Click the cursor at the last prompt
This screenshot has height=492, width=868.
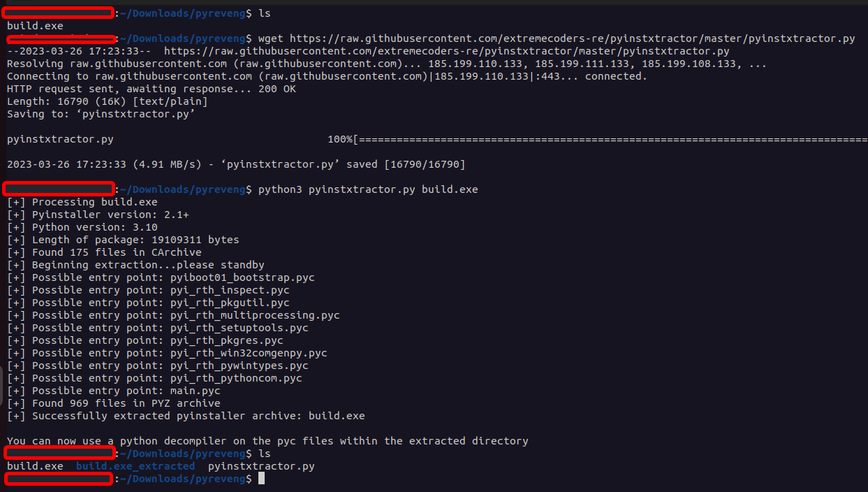pyautogui.click(x=261, y=479)
